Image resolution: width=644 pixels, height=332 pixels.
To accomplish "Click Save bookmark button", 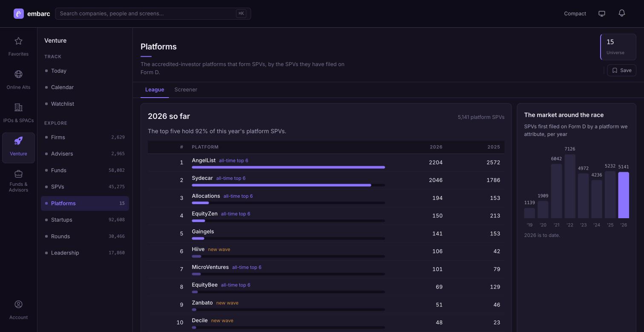I will 621,70.
